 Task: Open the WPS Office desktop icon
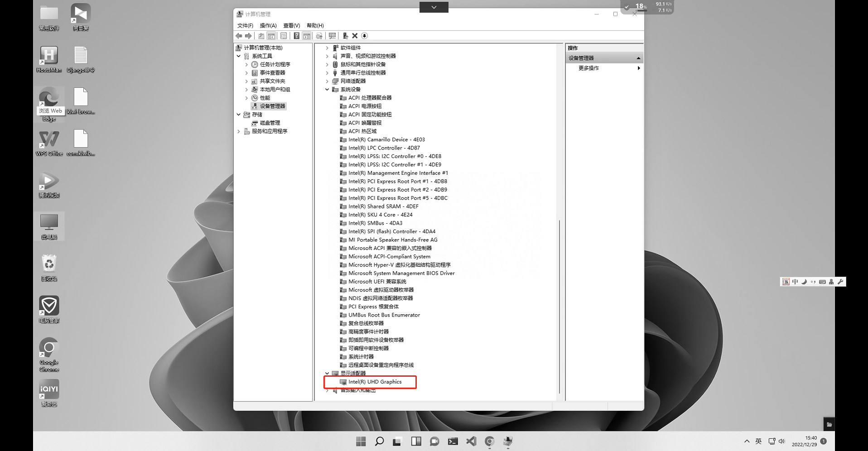(49, 143)
